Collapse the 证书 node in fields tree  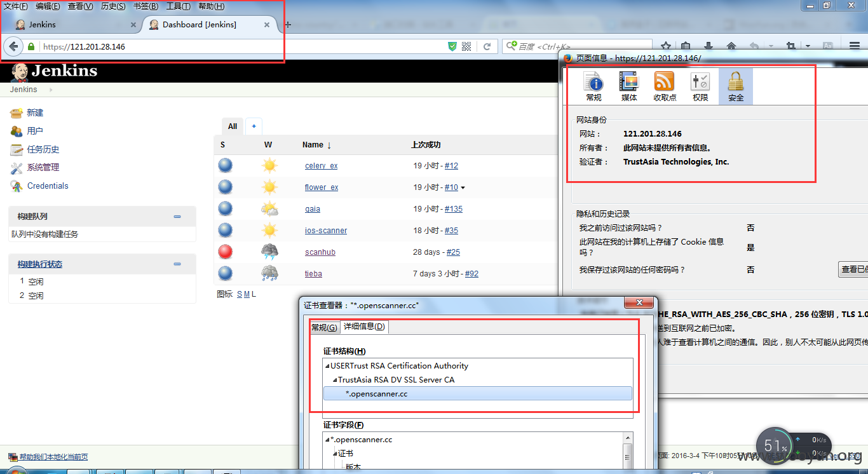(x=335, y=454)
